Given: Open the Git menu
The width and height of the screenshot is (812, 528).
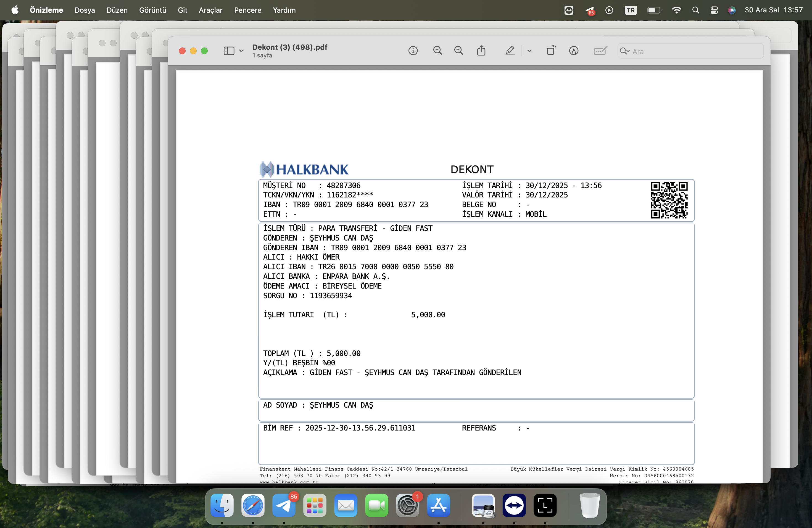Looking at the screenshot, I should coord(183,10).
